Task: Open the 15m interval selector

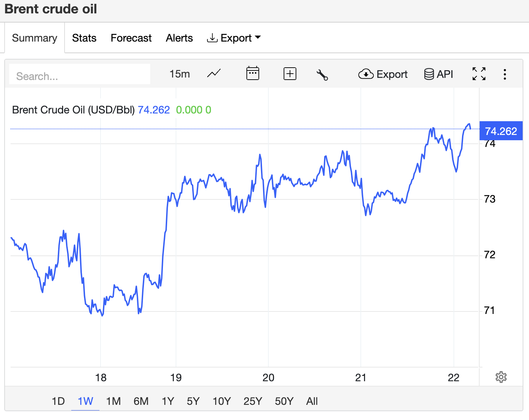Action: pos(180,74)
